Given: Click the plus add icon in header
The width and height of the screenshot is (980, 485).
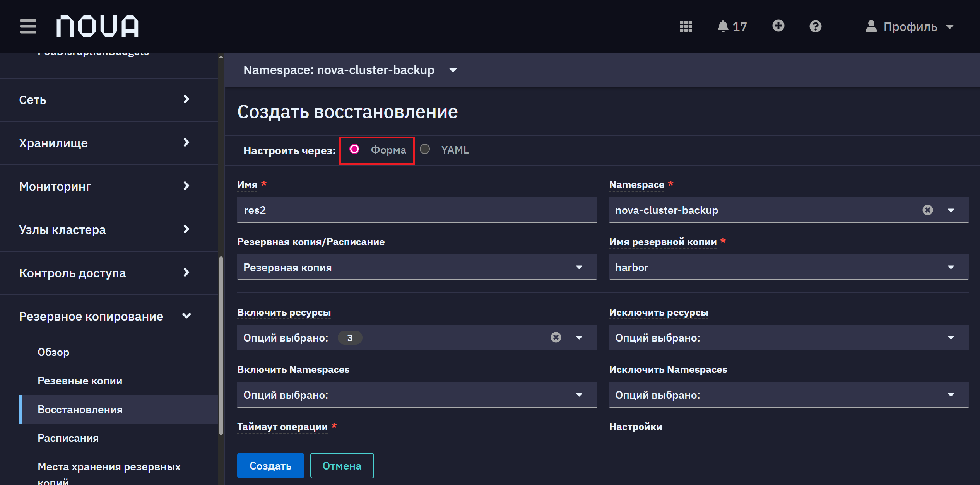Looking at the screenshot, I should [x=778, y=26].
